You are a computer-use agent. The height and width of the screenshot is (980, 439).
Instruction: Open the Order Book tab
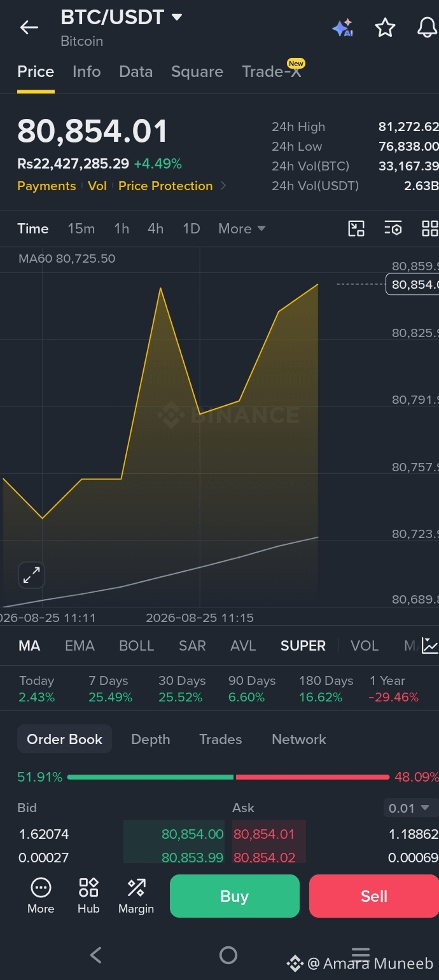64,739
